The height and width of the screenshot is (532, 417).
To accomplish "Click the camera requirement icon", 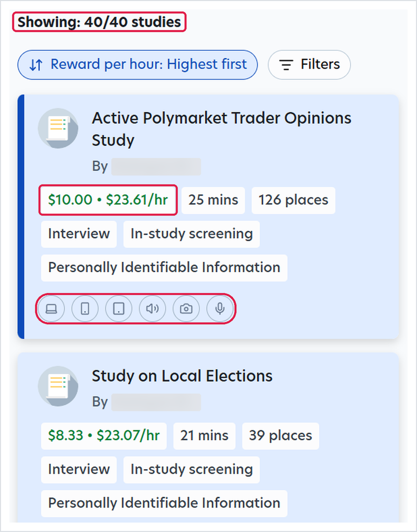I will pos(186,309).
